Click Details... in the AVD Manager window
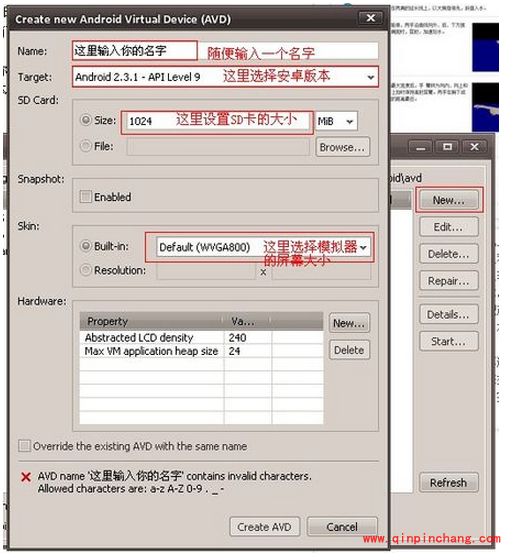Viewport: 516px width, 560px height. tap(449, 314)
